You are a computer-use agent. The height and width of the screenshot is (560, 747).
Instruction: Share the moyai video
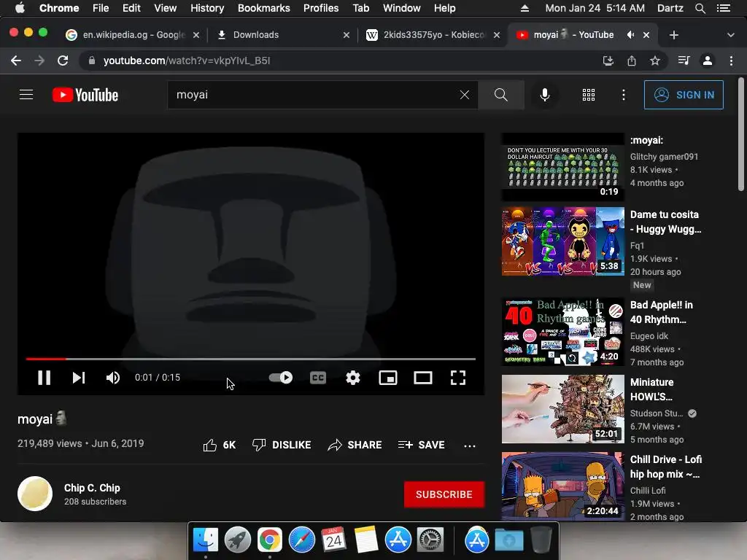(x=355, y=445)
